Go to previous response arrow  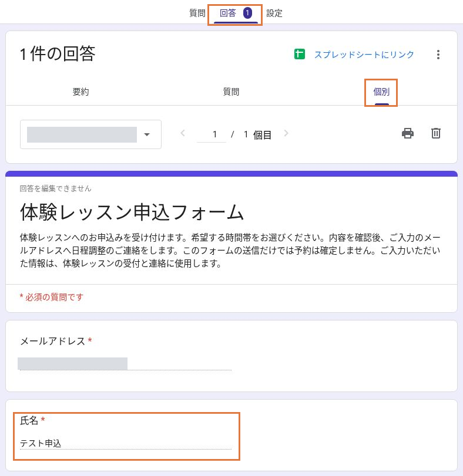click(183, 133)
